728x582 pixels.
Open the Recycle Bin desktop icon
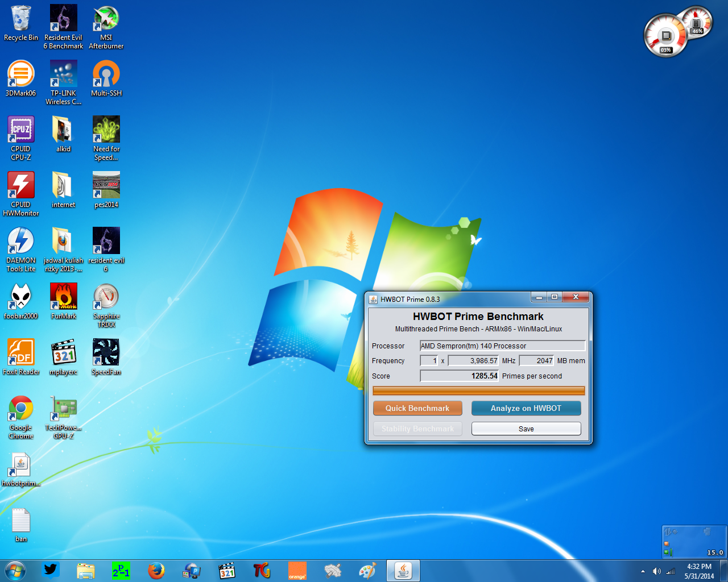[21, 23]
